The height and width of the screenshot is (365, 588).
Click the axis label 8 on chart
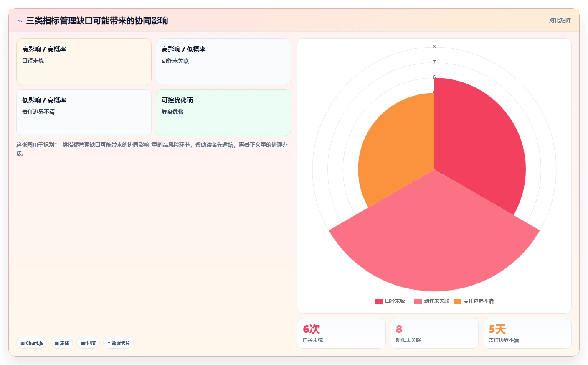(x=434, y=47)
